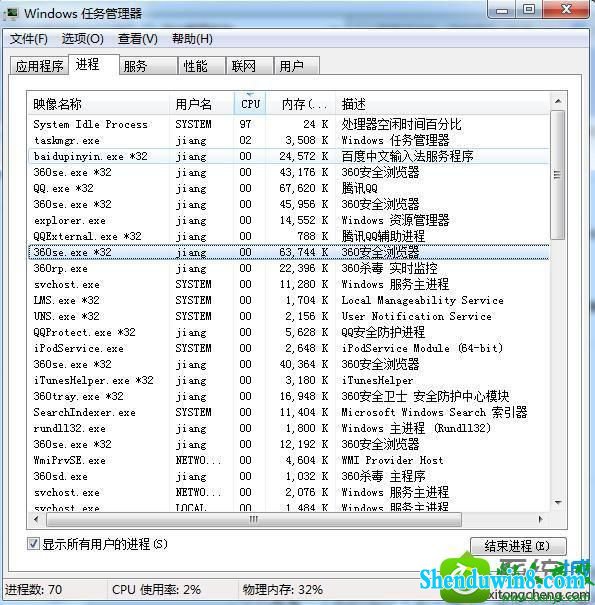
Task: Select the 进程 tab
Action: click(94, 64)
